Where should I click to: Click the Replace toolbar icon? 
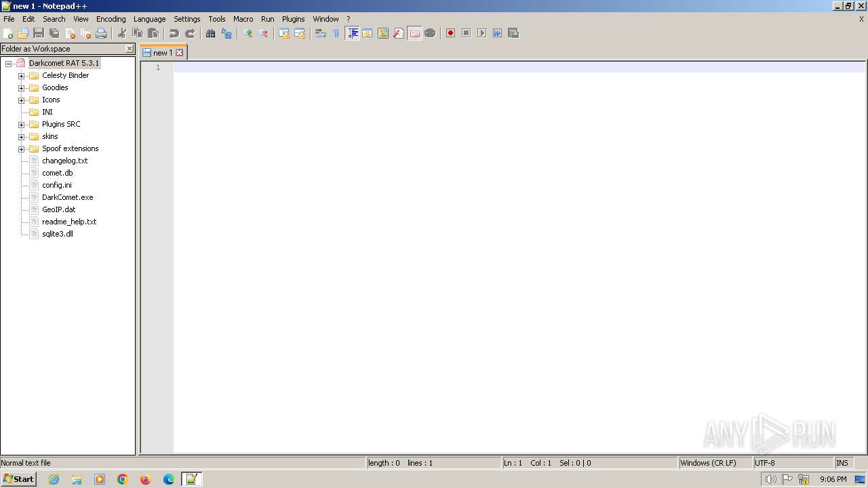(226, 33)
